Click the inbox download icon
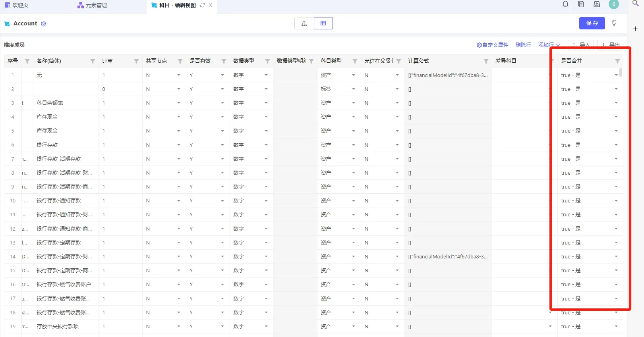 coord(596,4)
